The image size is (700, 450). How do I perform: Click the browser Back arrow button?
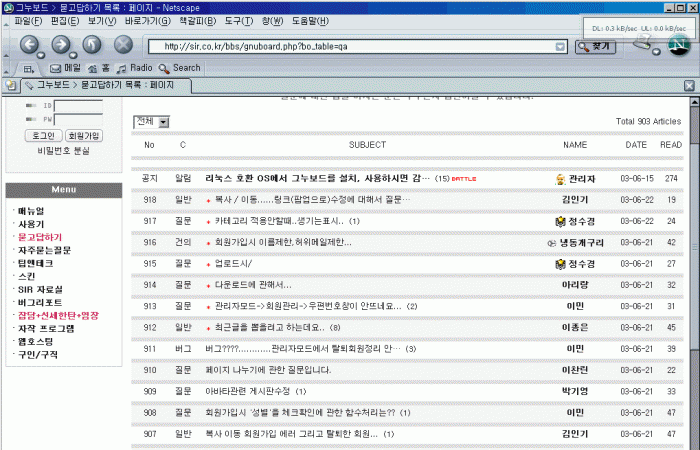(30, 44)
